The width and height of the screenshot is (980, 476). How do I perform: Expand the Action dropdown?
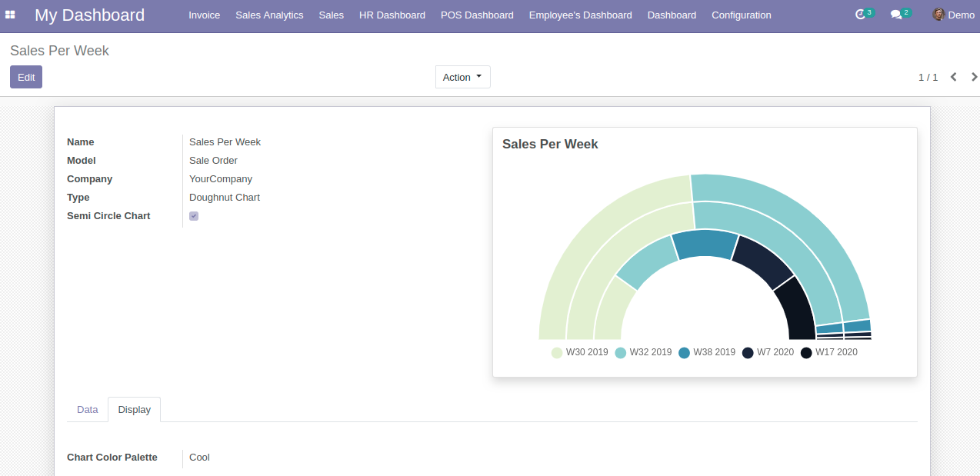(462, 77)
